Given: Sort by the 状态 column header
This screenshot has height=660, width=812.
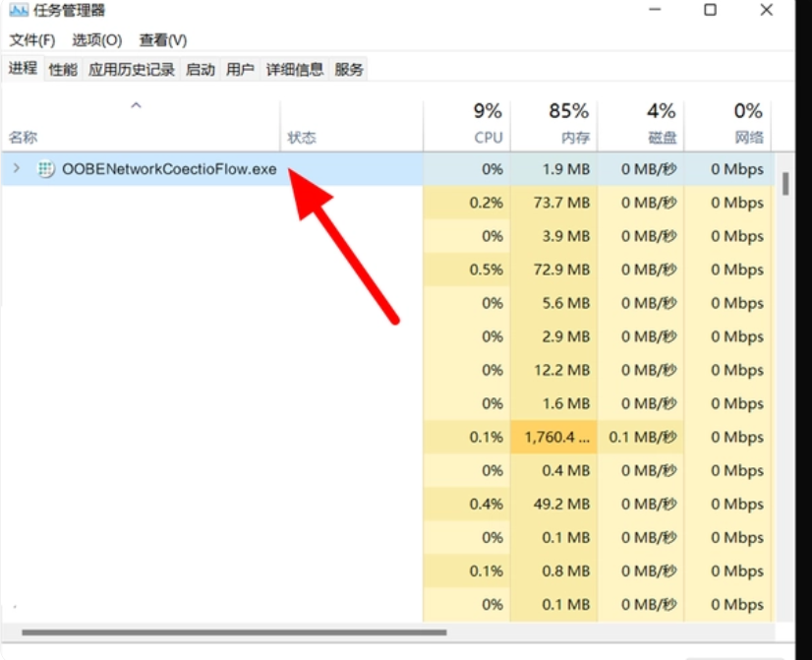Looking at the screenshot, I should click(x=352, y=126).
